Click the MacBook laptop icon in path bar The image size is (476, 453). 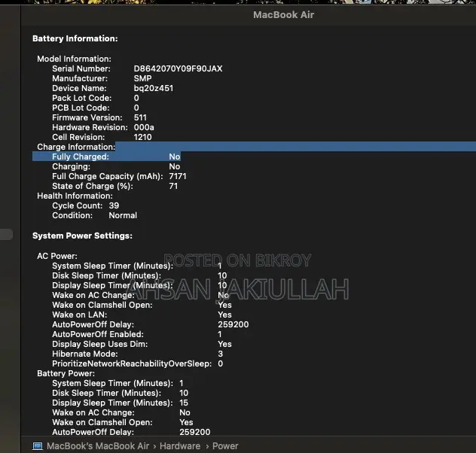[38, 446]
